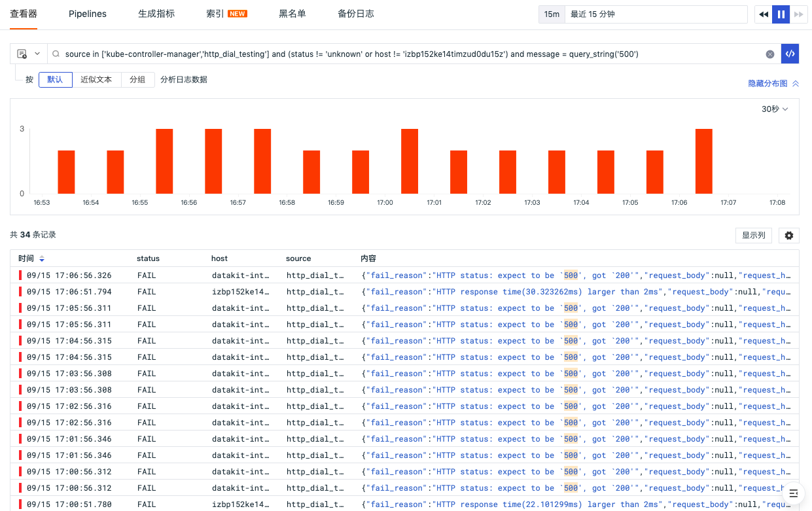Sort by the 时间 column arrow icon
The image size is (812, 511).
coord(42,258)
